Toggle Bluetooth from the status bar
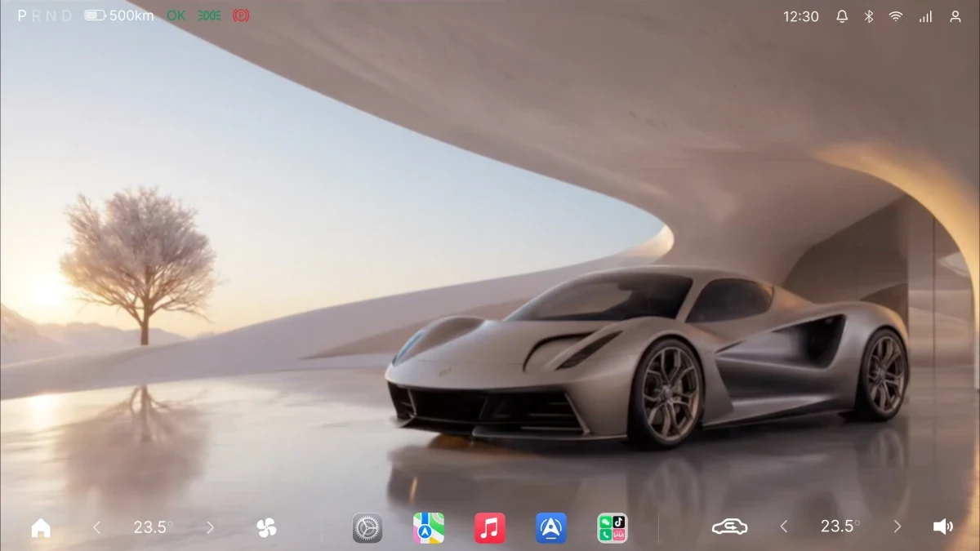The height and width of the screenshot is (551, 980). (x=869, y=16)
